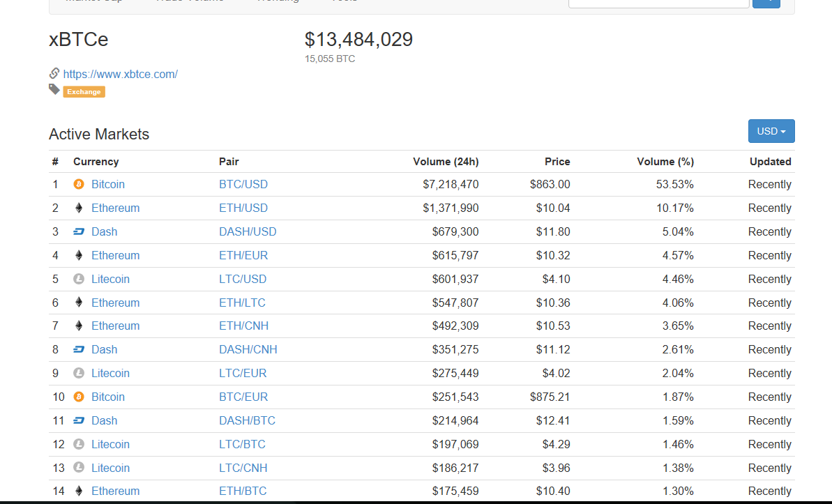Open Bitcoin currency link in row 10
Viewport: 832px width, 504px height.
tap(107, 397)
